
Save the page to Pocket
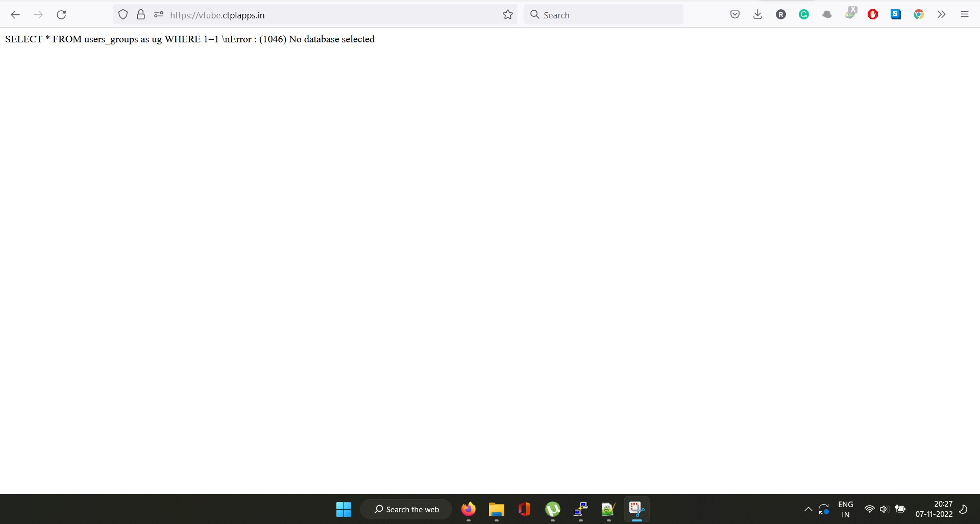click(x=735, y=14)
